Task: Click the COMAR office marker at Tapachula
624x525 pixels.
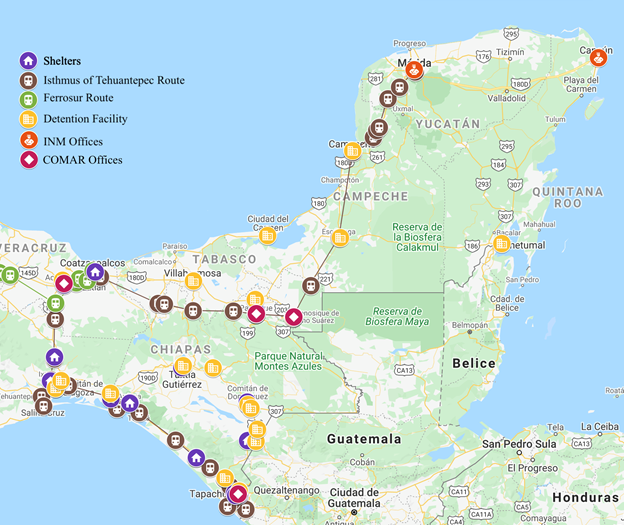Action: coord(238,493)
